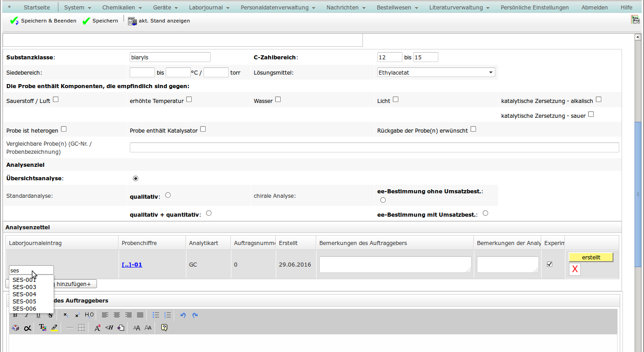
Task: Open the [..]-01 sample link
Action: (x=132, y=265)
